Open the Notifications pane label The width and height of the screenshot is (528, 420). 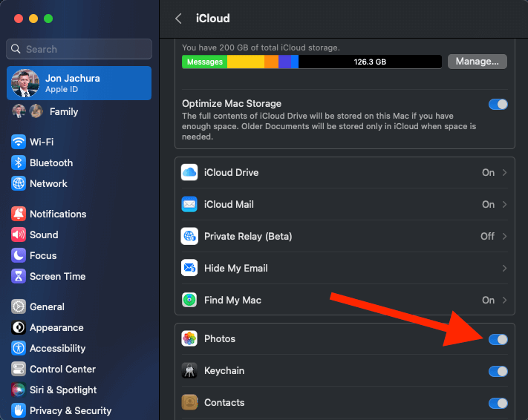pos(58,214)
